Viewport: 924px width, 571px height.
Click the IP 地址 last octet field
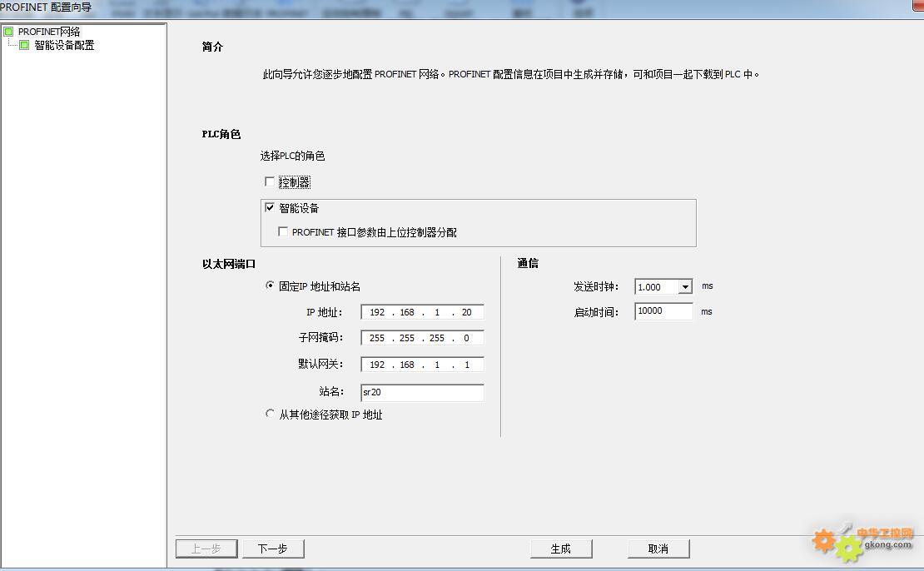pyautogui.click(x=466, y=313)
